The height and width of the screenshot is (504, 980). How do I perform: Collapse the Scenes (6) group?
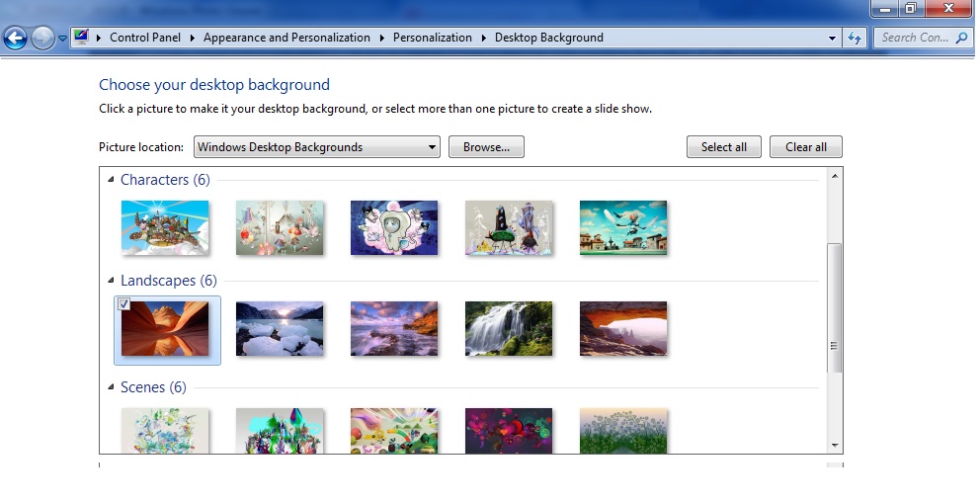click(x=111, y=387)
